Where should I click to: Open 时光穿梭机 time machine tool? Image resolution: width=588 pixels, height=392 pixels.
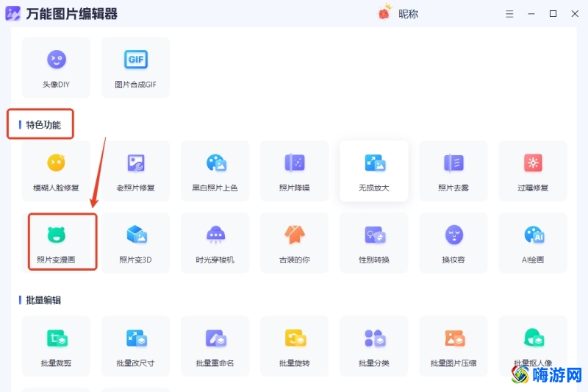pyautogui.click(x=215, y=243)
